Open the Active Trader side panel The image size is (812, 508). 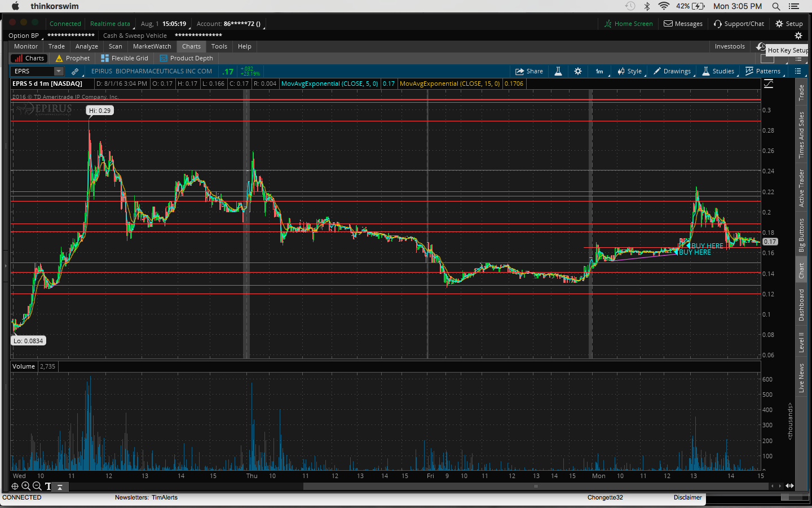(801, 188)
